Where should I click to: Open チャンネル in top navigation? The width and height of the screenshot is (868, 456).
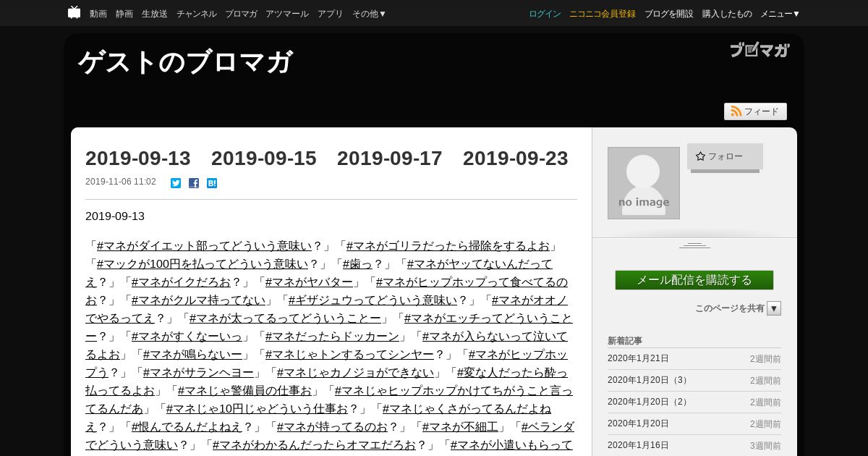point(197,14)
